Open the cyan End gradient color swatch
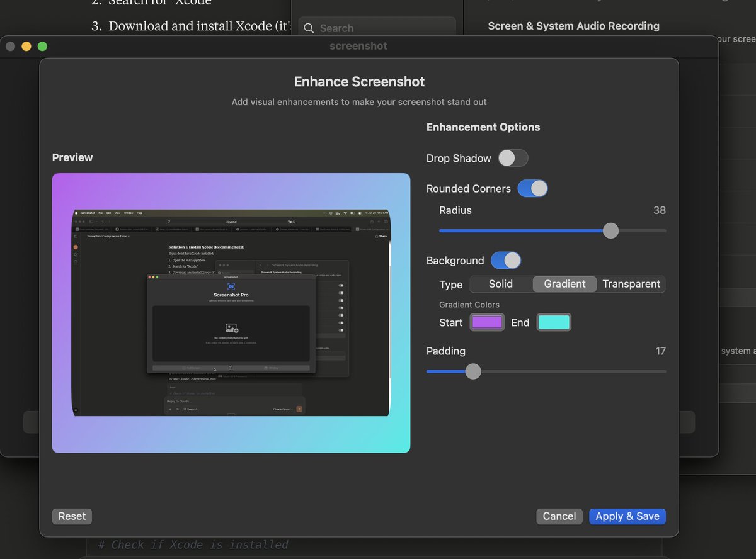 [x=554, y=322]
